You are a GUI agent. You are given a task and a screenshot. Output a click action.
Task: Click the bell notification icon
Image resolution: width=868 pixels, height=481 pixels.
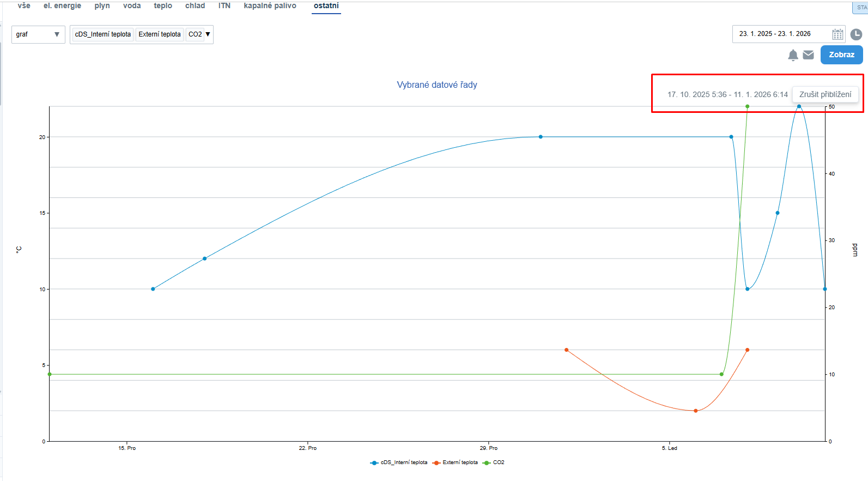point(793,55)
